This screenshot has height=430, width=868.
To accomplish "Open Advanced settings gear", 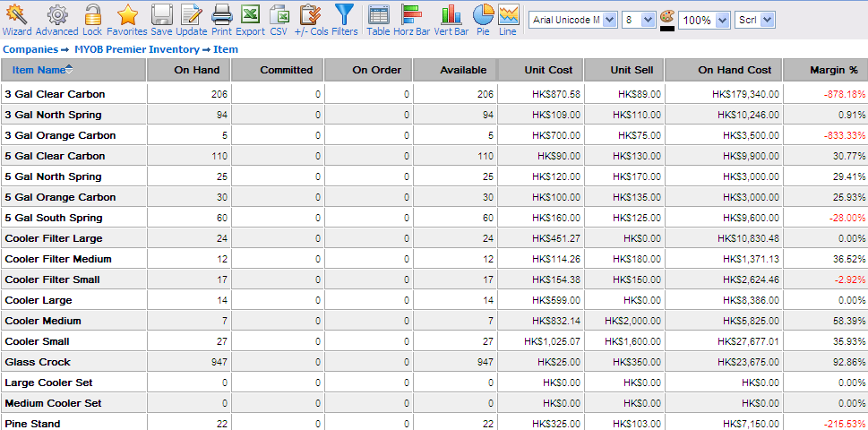I will point(56,21).
